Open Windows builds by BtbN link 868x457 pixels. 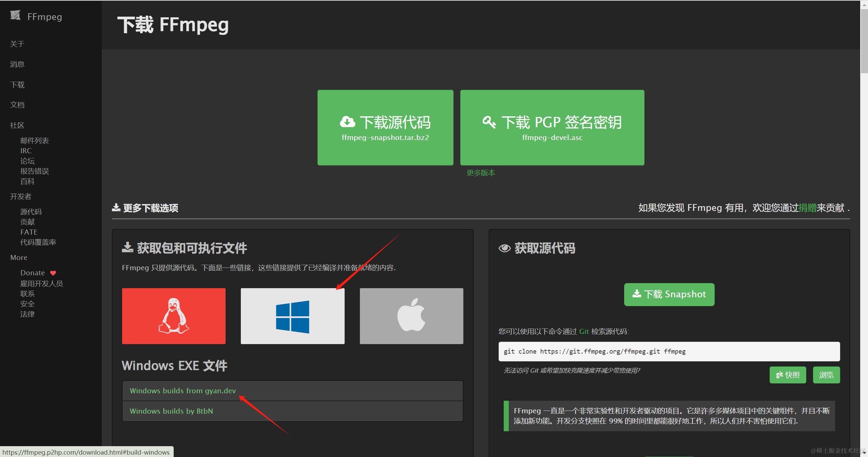pos(171,411)
